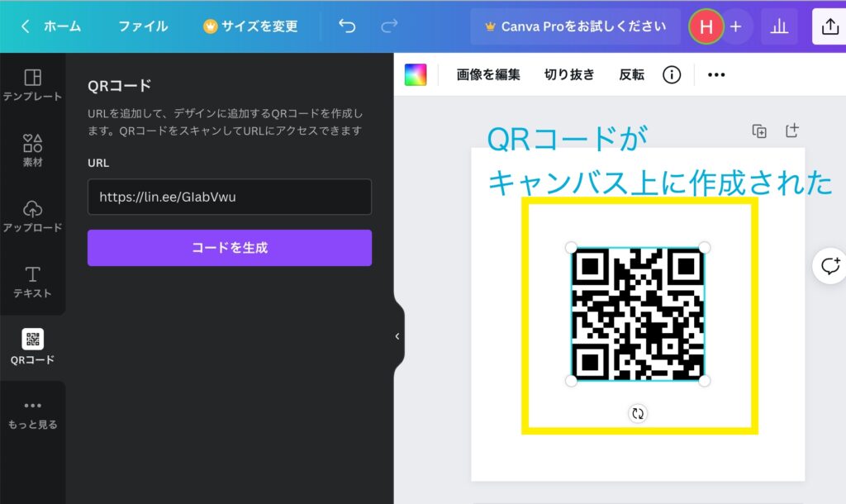Image resolution: width=846 pixels, height=504 pixels.
Task: Open the analytics chart icon
Action: click(x=779, y=26)
